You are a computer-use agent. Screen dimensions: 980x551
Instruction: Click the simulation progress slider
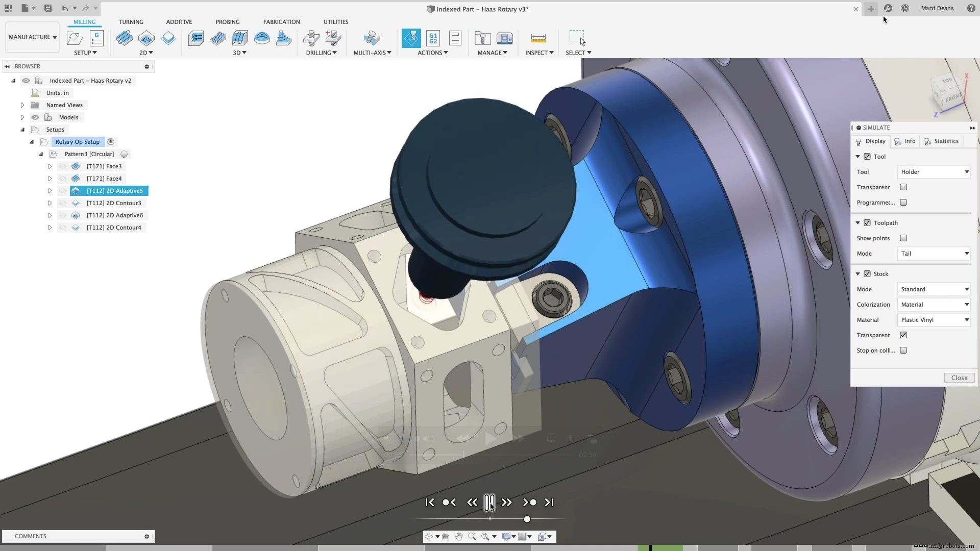point(527,519)
